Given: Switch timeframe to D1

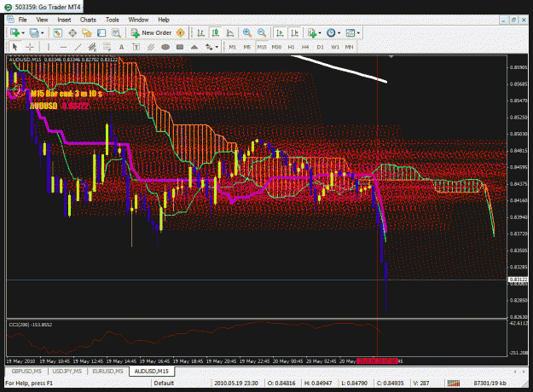Looking at the screenshot, I should point(320,47).
